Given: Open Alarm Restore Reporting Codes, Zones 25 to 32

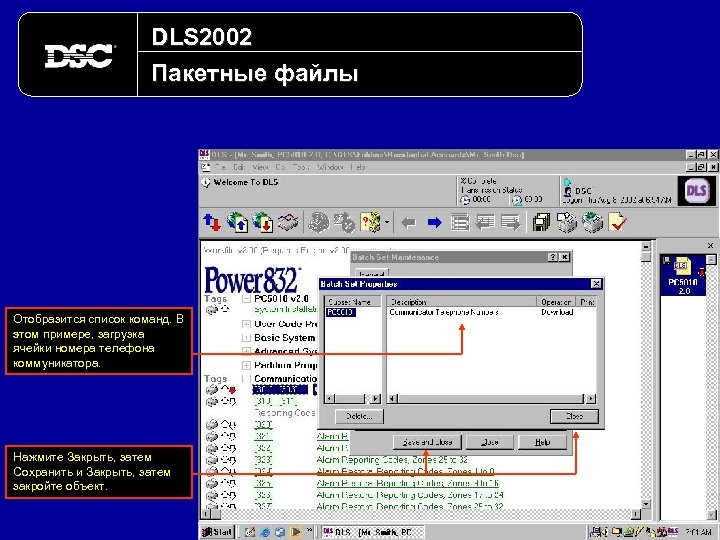Looking at the screenshot, I should [410, 506].
